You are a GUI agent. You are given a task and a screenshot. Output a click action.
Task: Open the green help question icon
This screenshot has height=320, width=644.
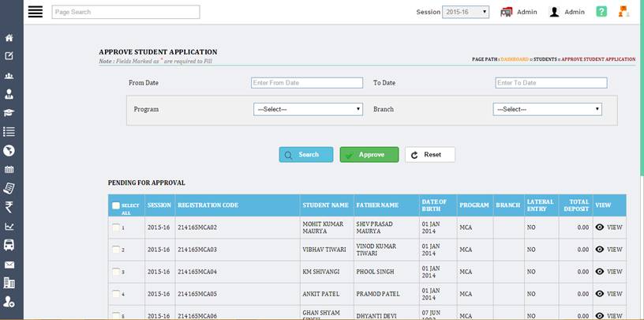tap(601, 12)
